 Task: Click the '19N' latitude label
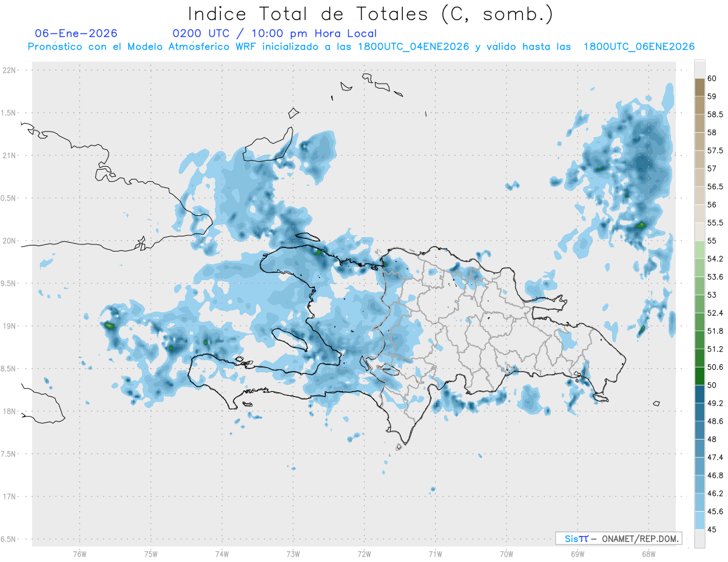coord(10,326)
